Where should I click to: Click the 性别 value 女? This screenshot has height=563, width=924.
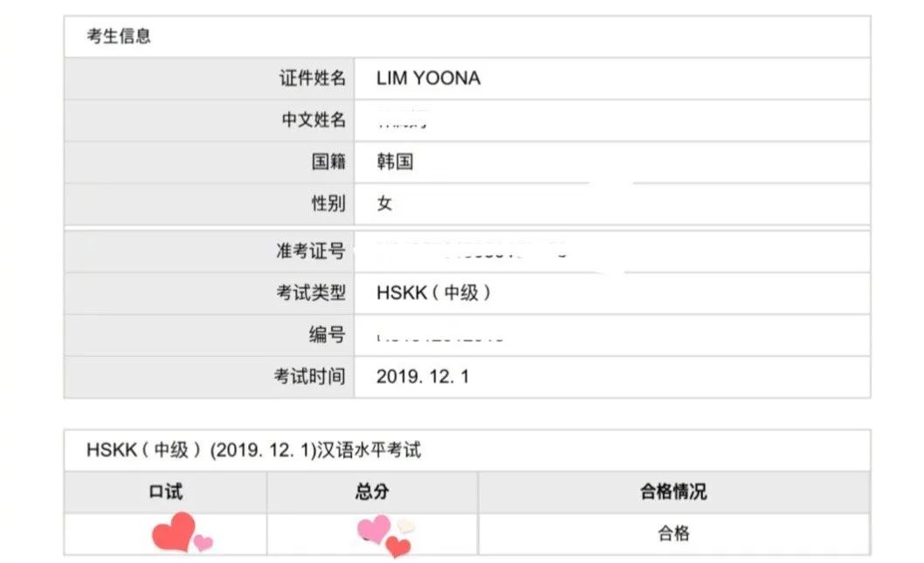point(384,203)
